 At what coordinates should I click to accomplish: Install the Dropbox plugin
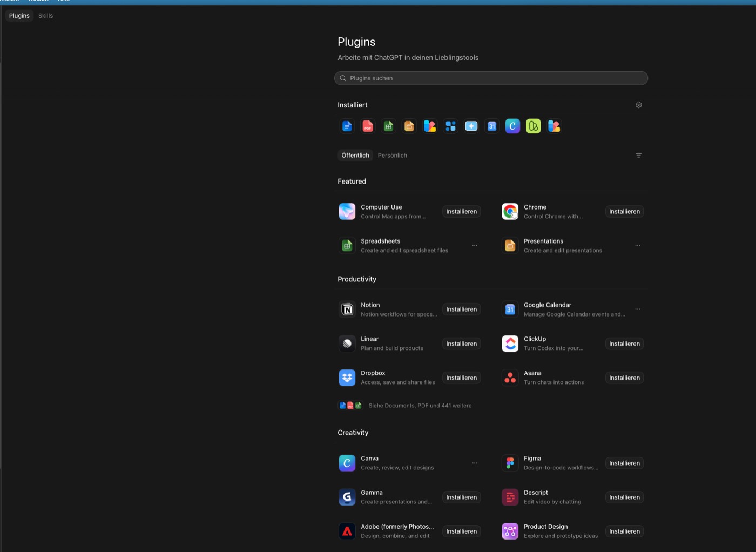[x=462, y=378]
